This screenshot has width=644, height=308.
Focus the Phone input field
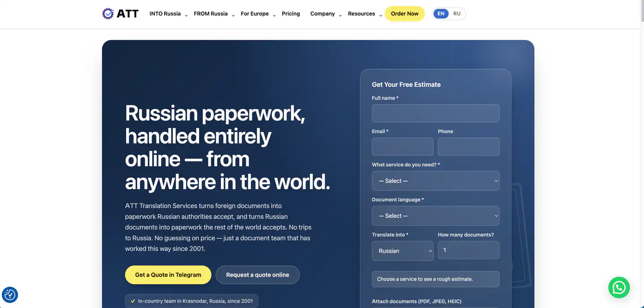tap(468, 147)
